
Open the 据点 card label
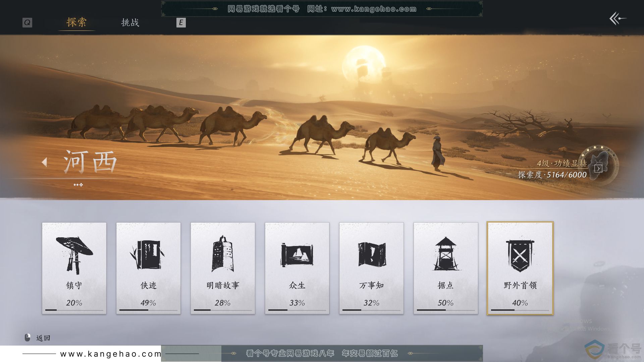click(x=445, y=285)
